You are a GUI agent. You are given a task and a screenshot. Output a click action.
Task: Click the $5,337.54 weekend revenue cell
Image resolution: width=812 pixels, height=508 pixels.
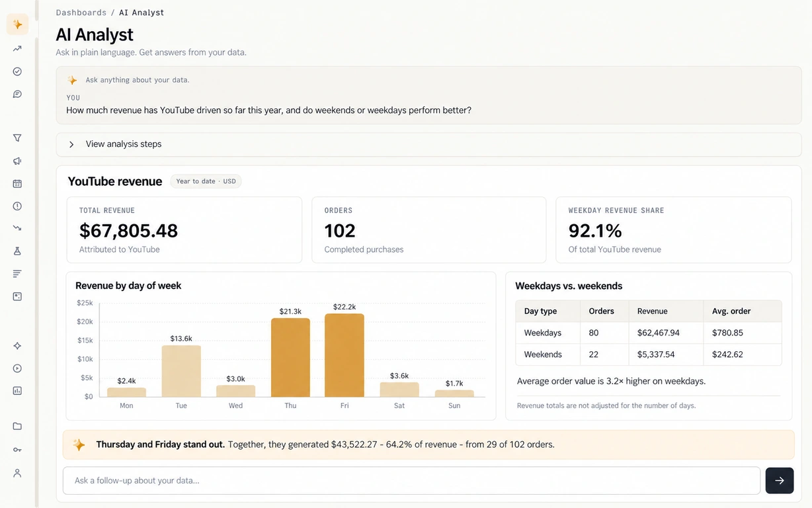tap(656, 355)
